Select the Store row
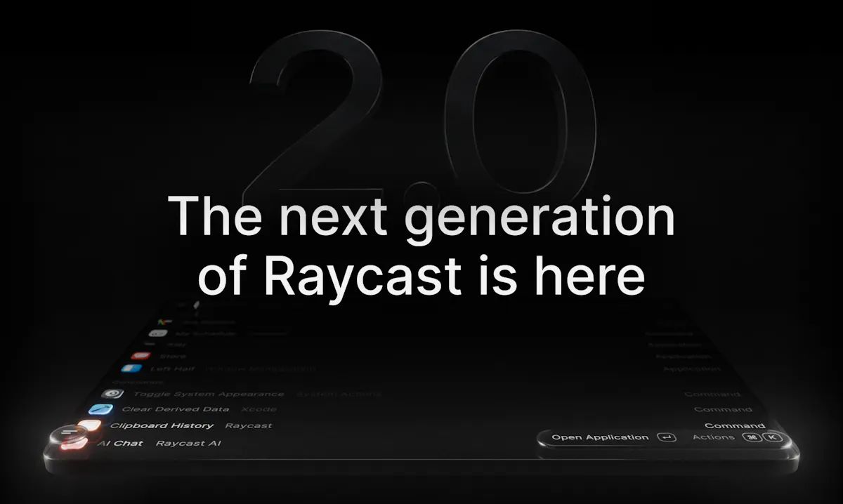The height and width of the screenshot is (504, 843). pyautogui.click(x=421, y=356)
